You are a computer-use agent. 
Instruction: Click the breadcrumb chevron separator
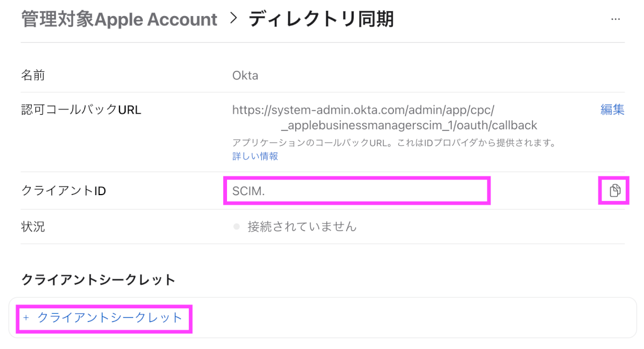pyautogui.click(x=233, y=18)
